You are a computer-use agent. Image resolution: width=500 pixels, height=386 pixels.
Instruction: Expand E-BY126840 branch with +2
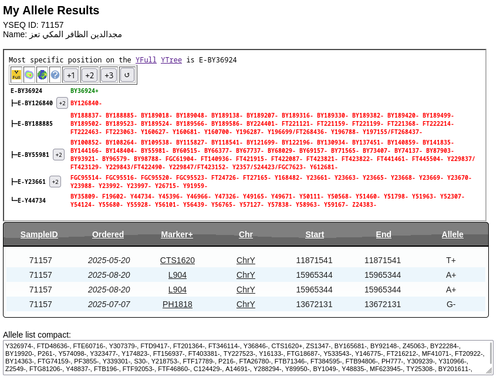(62, 103)
